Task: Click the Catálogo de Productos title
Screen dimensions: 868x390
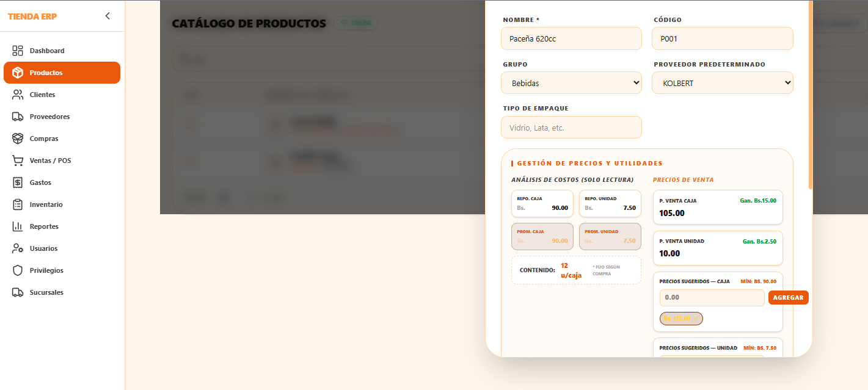Action: [x=249, y=24]
